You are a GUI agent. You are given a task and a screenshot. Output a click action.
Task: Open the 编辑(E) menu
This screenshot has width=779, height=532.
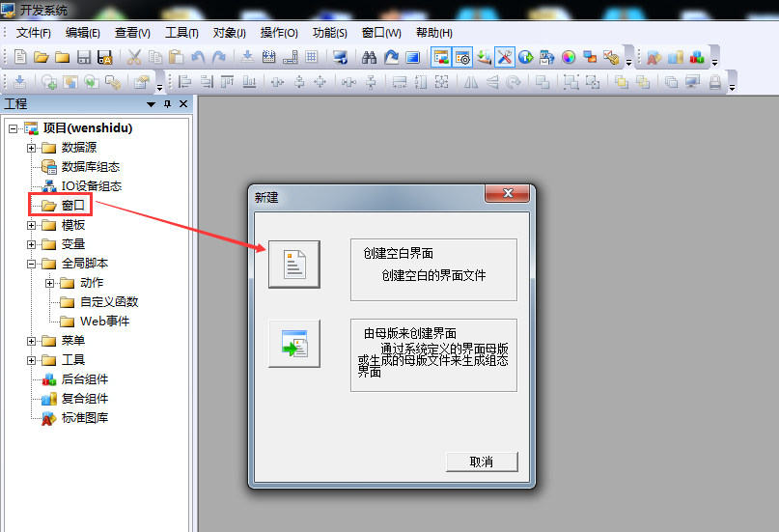coord(82,33)
